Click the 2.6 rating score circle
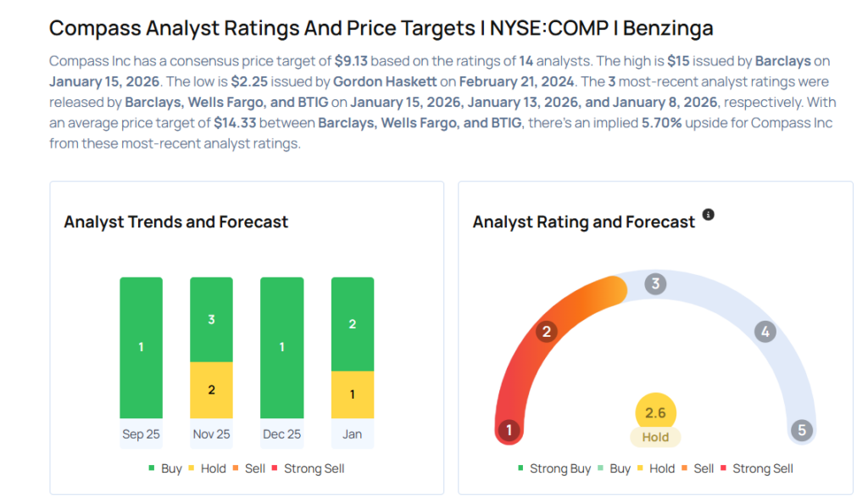The height and width of the screenshot is (504, 868). click(655, 413)
